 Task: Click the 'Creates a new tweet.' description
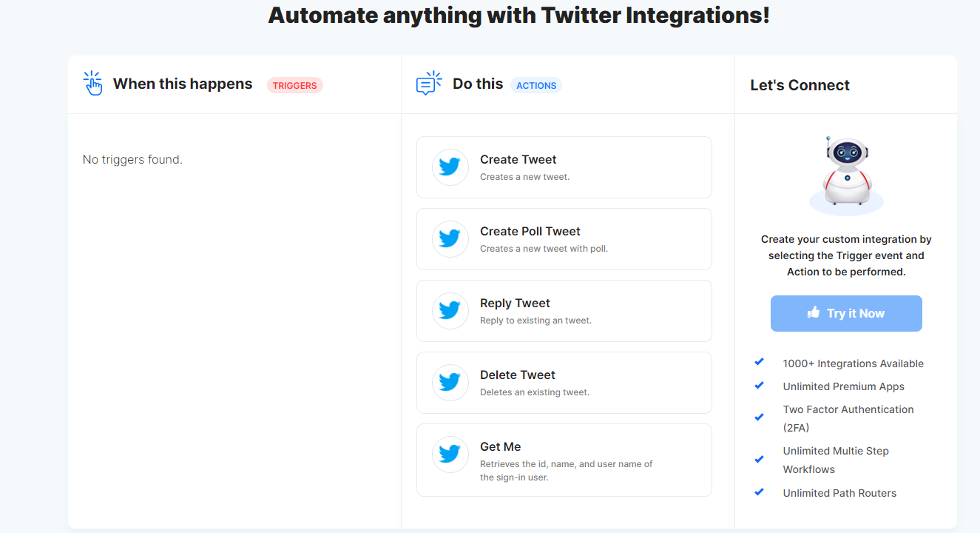click(524, 177)
